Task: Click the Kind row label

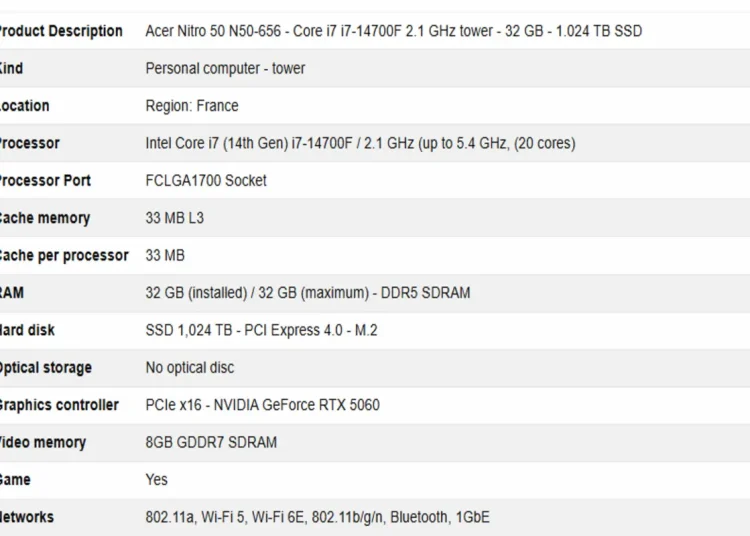Action: click(x=11, y=68)
